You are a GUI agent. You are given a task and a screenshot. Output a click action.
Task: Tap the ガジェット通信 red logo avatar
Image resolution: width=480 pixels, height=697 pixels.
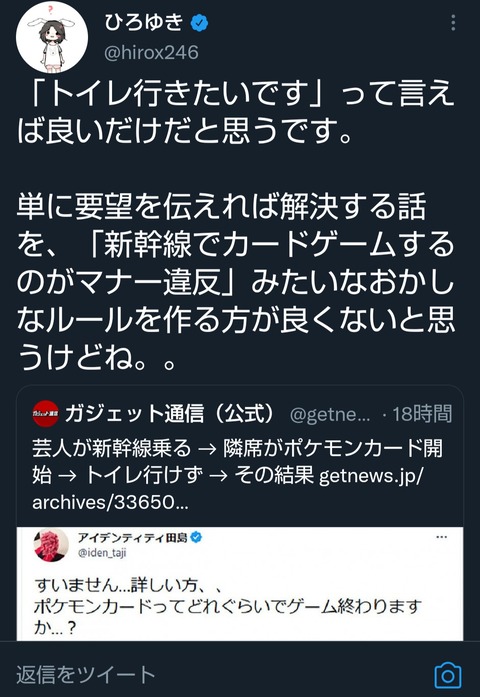coord(45,414)
